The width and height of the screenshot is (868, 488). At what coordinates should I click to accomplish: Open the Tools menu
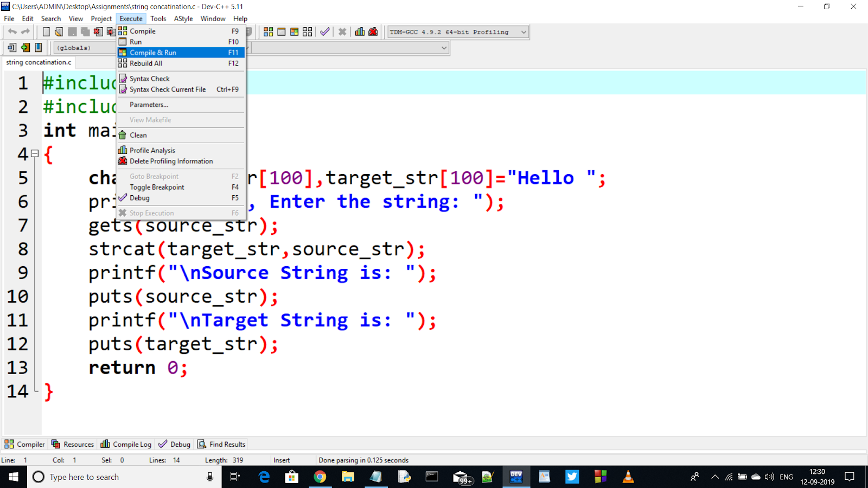[158, 18]
